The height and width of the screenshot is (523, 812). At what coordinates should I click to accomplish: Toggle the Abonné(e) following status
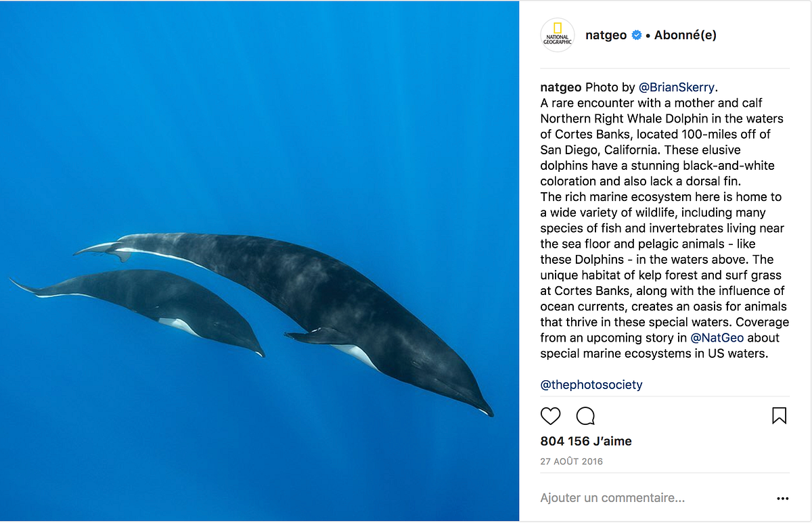coord(685,35)
